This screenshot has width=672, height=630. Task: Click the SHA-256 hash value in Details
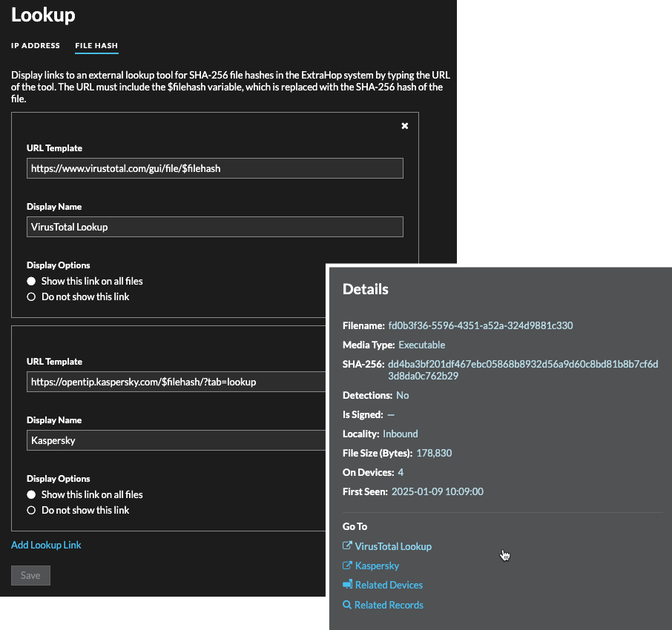click(523, 370)
